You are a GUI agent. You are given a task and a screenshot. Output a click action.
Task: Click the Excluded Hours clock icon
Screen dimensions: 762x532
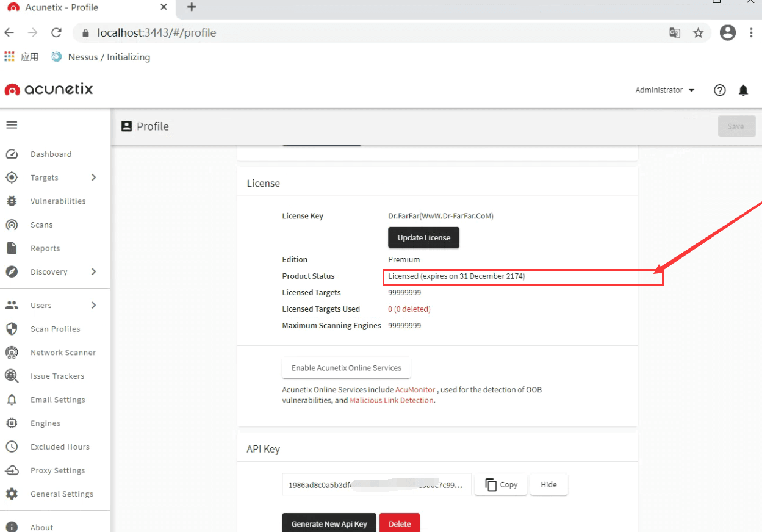[x=12, y=447]
